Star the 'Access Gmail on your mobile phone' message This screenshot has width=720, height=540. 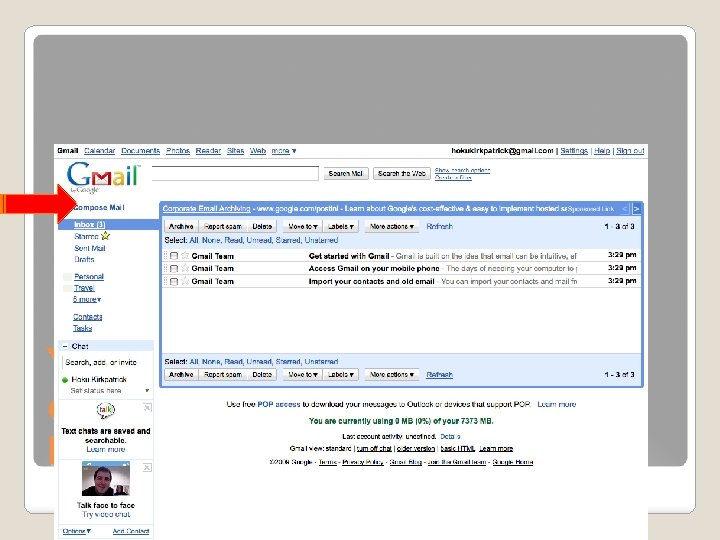(x=185, y=268)
